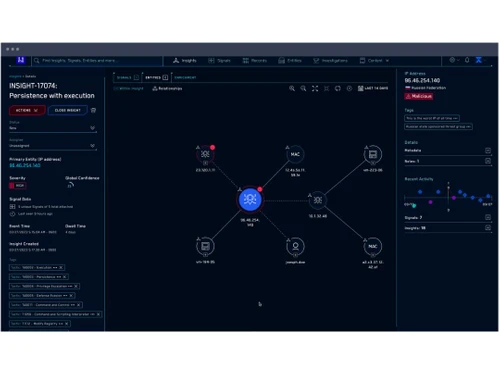
Task: Expand the Metadata details row
Action: pos(448,151)
